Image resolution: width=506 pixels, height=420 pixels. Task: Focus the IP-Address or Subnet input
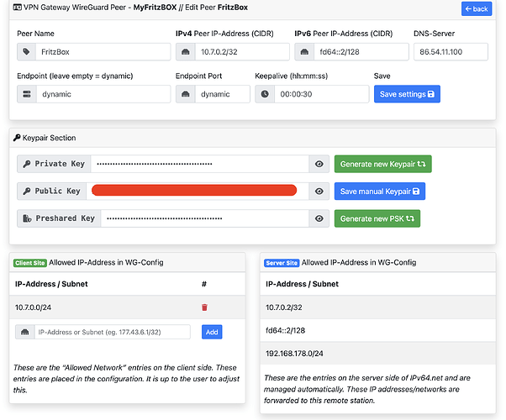(x=113, y=332)
